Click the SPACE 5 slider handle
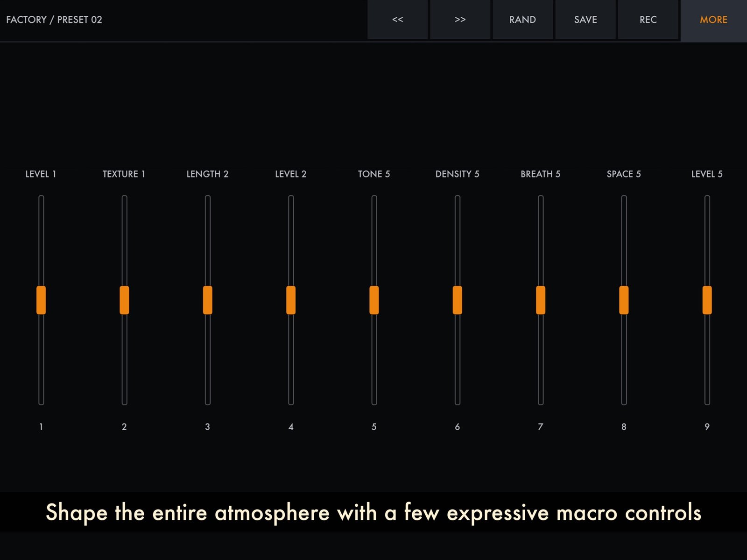The width and height of the screenshot is (747, 560). [x=624, y=300]
